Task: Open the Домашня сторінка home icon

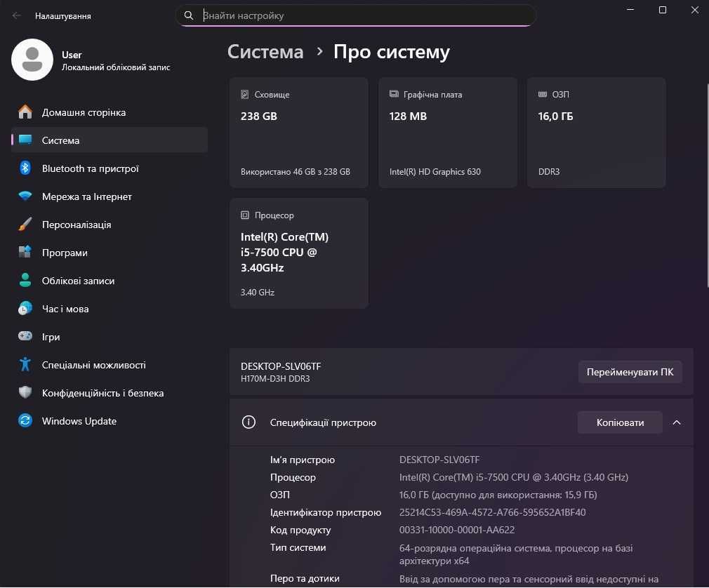Action: 25,112
